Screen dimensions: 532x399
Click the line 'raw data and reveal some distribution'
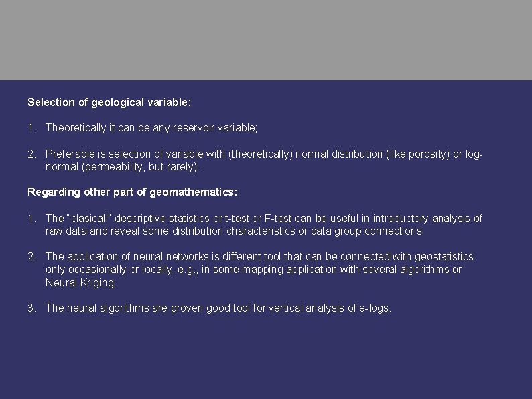tap(235, 231)
